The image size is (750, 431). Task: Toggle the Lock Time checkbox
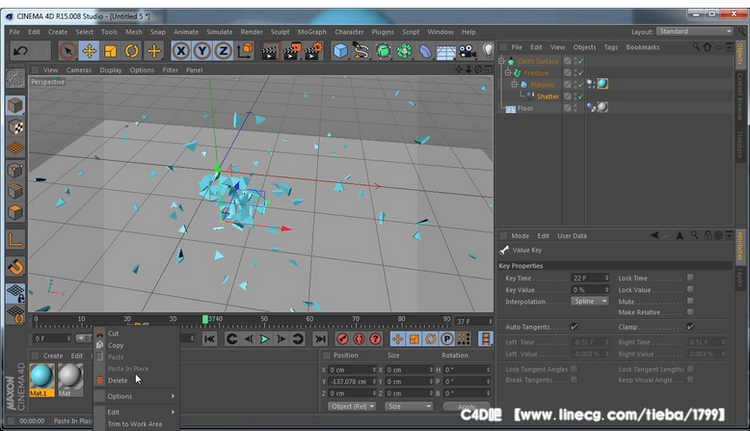[690, 277]
